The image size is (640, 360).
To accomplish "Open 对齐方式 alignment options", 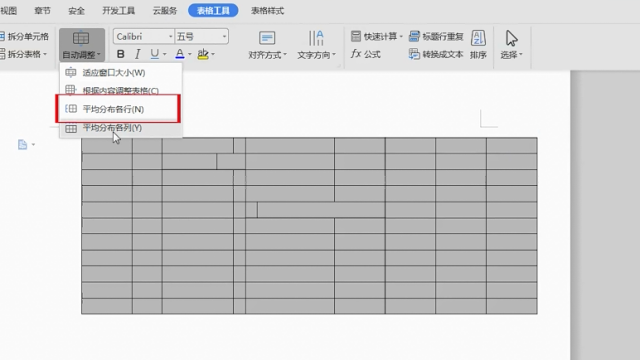I will [267, 45].
